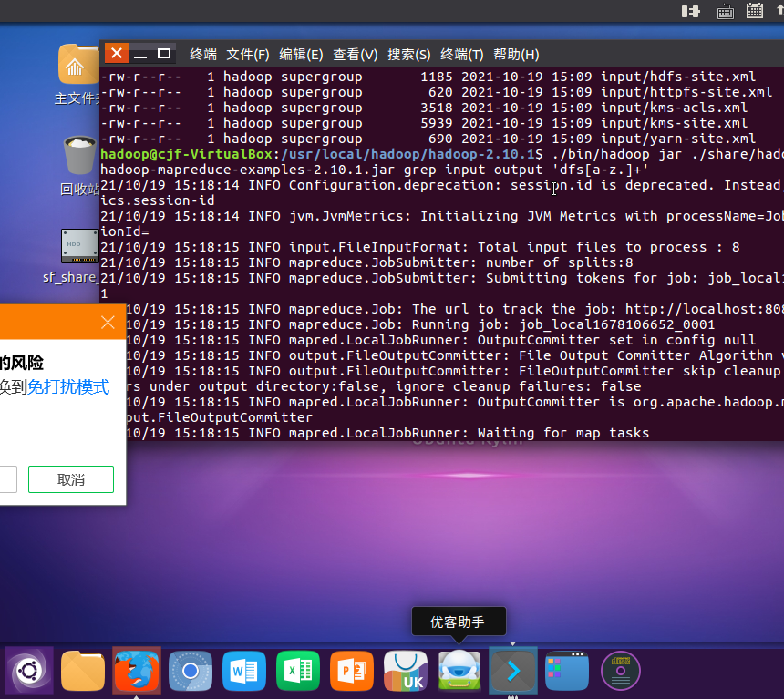
Task: Open the multi-window workspace icon in dock
Action: click(x=567, y=671)
